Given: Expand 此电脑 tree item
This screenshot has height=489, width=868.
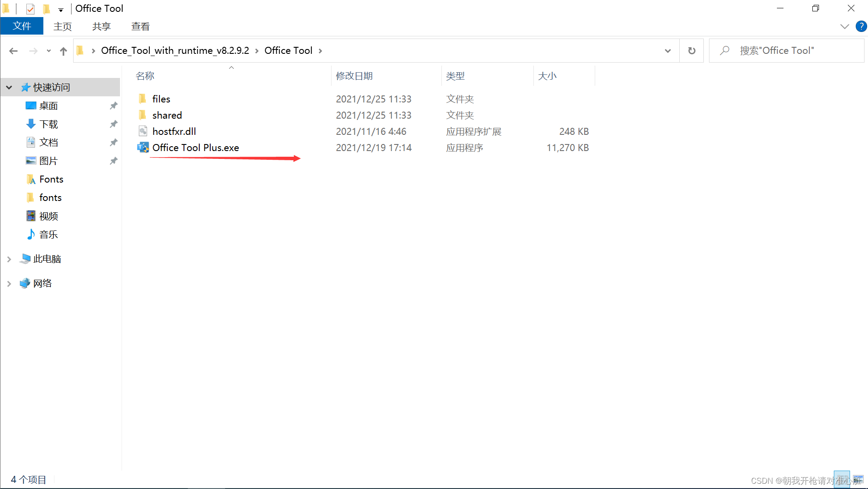Looking at the screenshot, I should click(x=8, y=258).
